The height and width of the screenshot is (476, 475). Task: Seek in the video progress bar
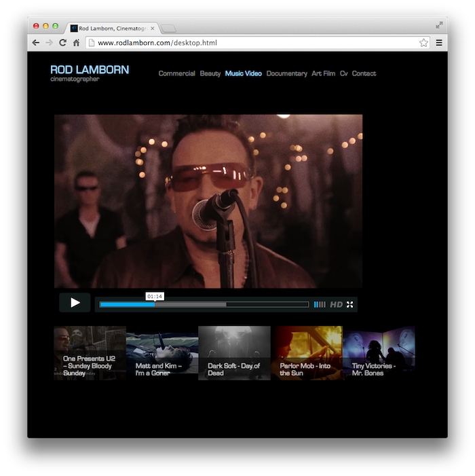[204, 305]
